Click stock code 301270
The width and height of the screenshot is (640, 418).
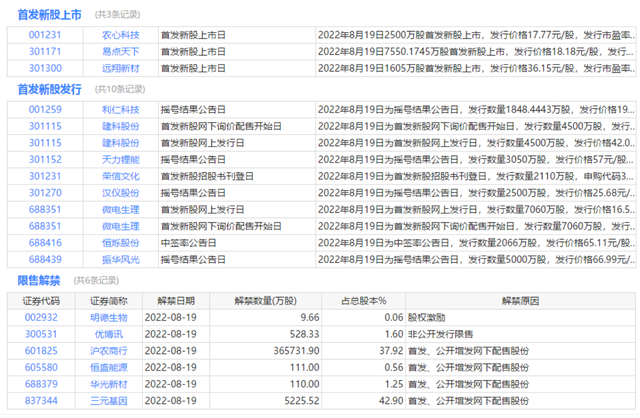click(x=45, y=193)
